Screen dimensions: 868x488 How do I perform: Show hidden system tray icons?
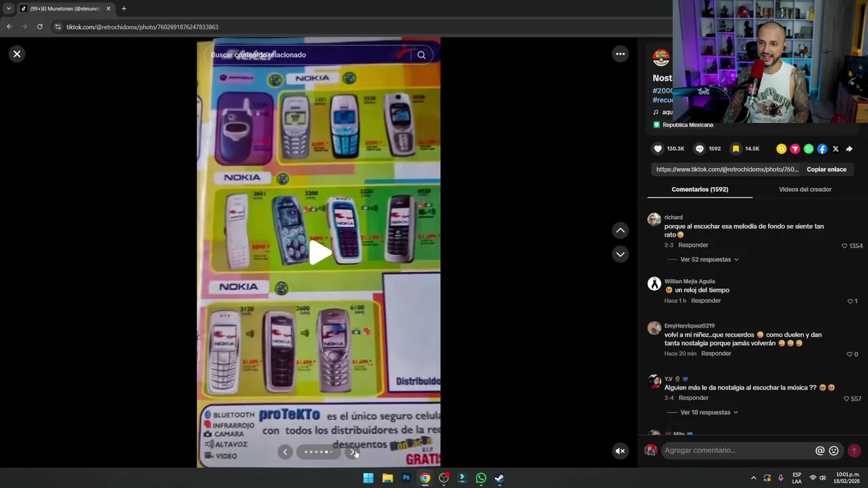point(753,478)
